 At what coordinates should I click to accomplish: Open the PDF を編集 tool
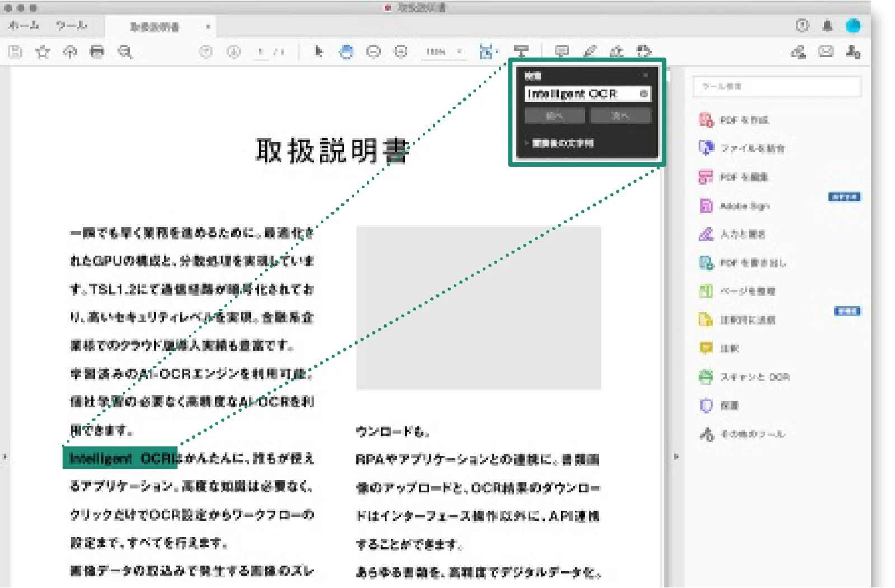pyautogui.click(x=734, y=177)
